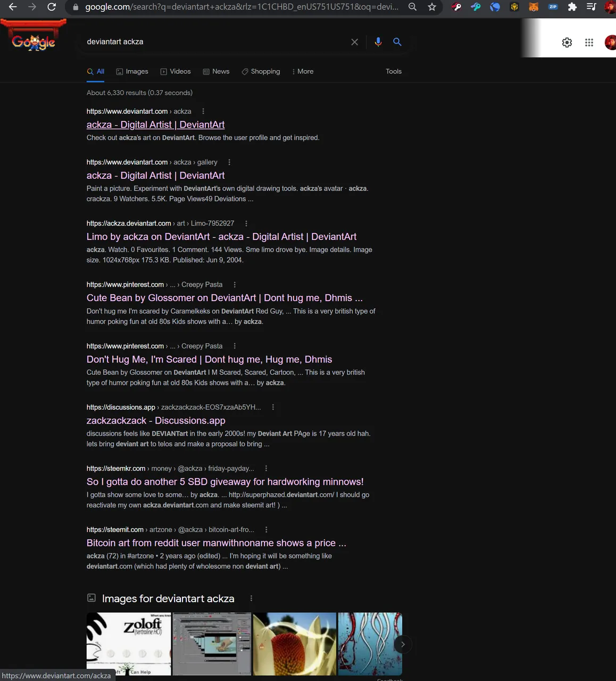This screenshot has height=681, width=616.
Task: Switch to the Images tab
Action: 132,71
